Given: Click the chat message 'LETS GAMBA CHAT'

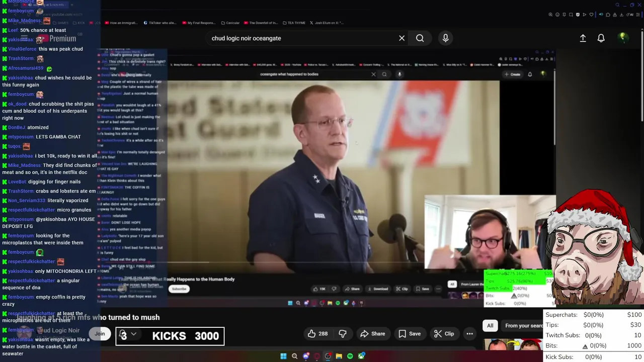Looking at the screenshot, I should tap(58, 137).
